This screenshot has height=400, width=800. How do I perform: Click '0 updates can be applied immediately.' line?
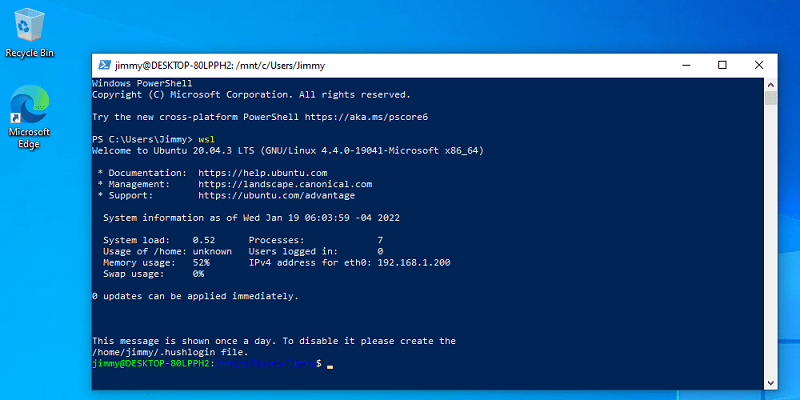195,296
